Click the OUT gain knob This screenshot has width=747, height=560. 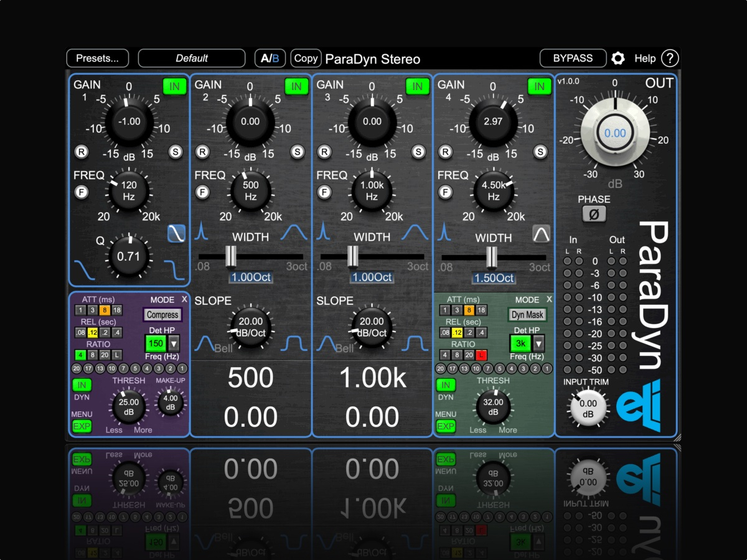[x=614, y=133]
